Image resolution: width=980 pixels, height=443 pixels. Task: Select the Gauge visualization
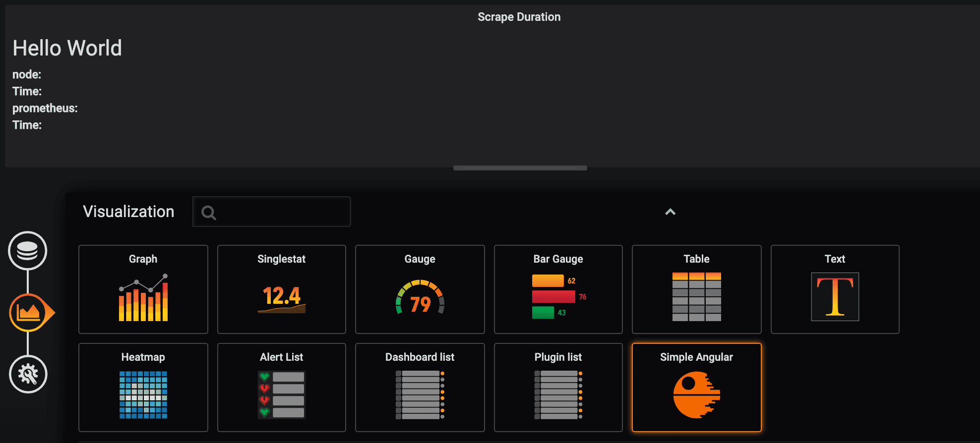[x=420, y=289]
